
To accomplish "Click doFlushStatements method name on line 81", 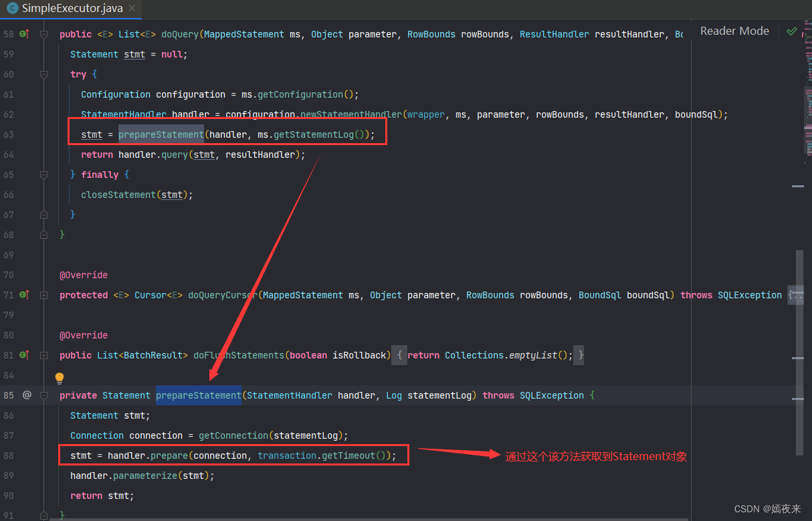I will (239, 355).
